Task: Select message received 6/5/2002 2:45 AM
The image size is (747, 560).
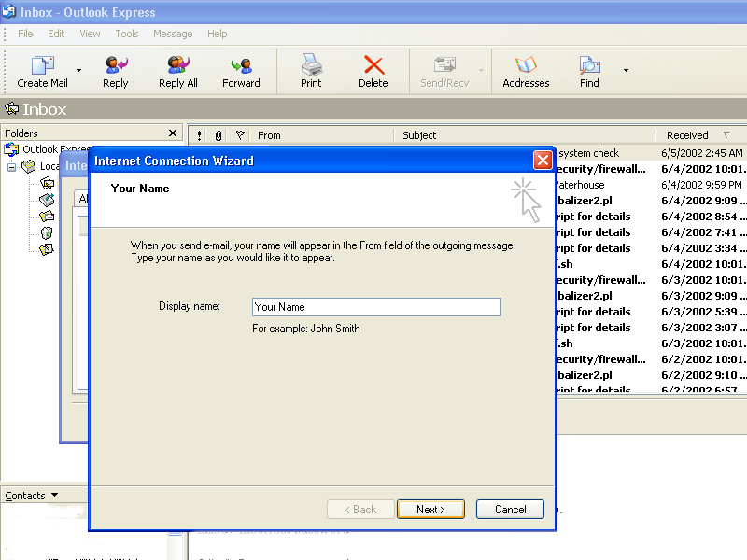Action: point(651,153)
